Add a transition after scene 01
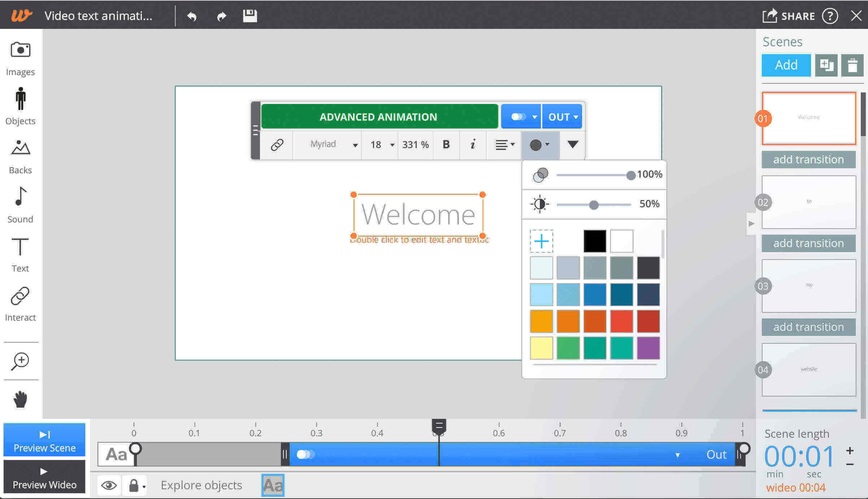 coord(808,159)
